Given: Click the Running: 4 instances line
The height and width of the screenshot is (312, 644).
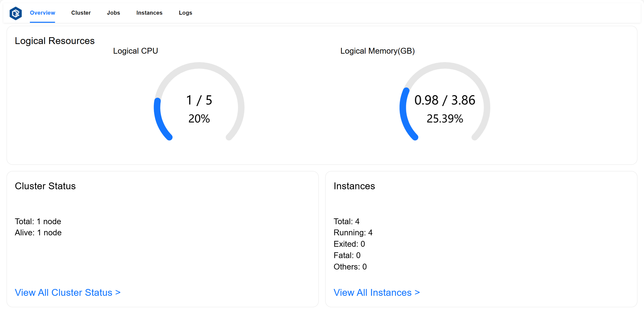Looking at the screenshot, I should click(x=353, y=233).
